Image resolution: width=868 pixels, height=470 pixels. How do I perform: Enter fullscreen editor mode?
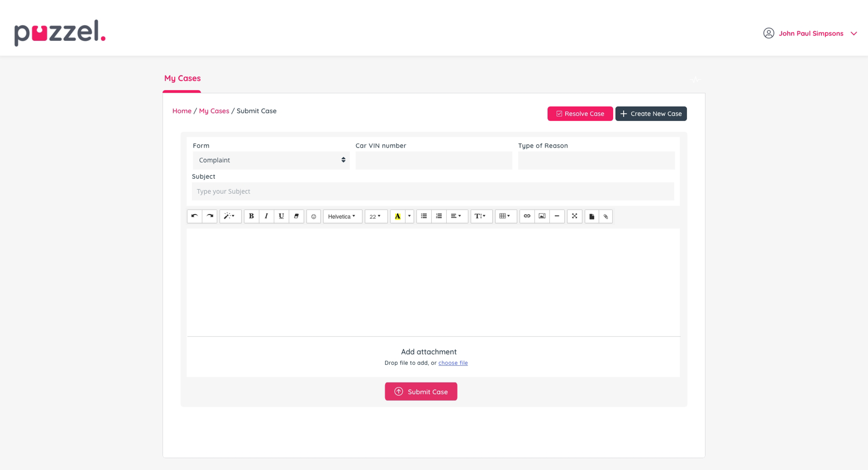574,216
